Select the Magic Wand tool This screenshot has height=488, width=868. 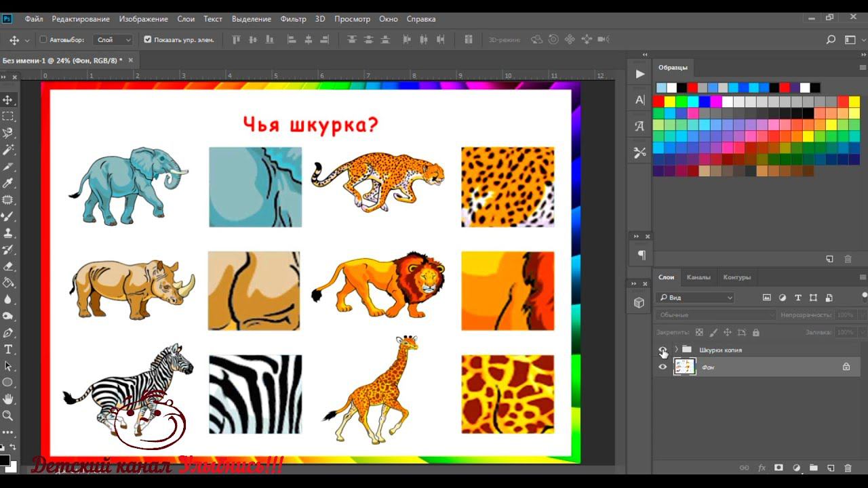(8, 150)
